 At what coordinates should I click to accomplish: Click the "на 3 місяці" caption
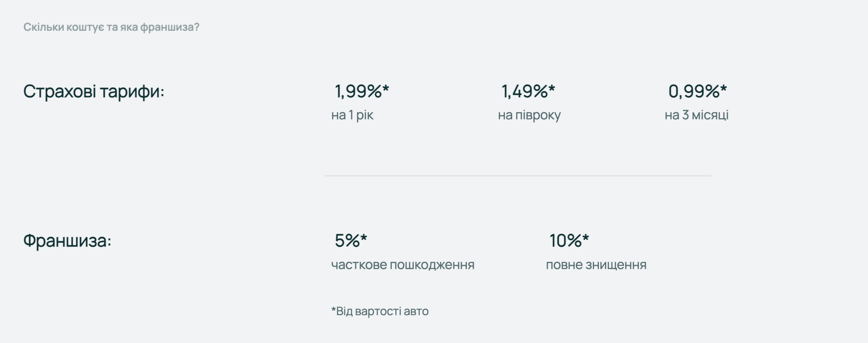point(696,115)
